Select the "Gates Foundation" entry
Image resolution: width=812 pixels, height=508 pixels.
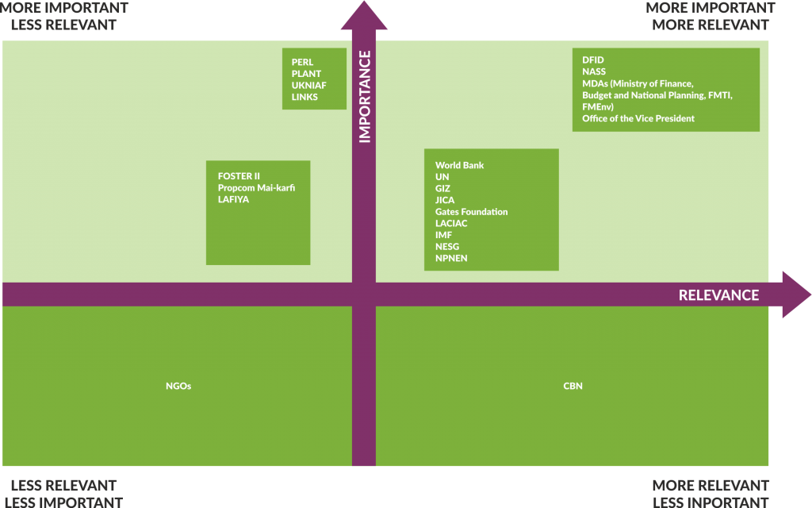(471, 211)
